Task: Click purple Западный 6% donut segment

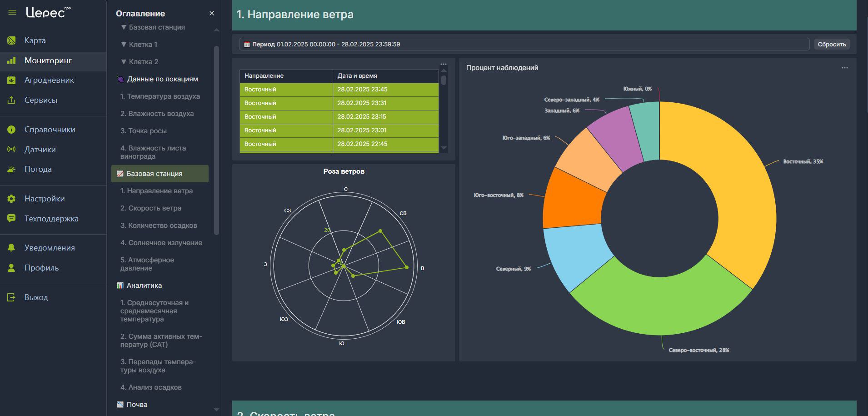Action: [616, 139]
